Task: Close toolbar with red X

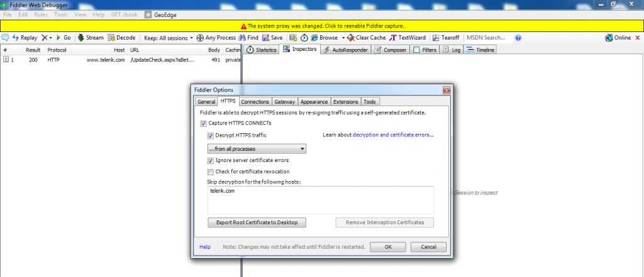Action: 638,38
